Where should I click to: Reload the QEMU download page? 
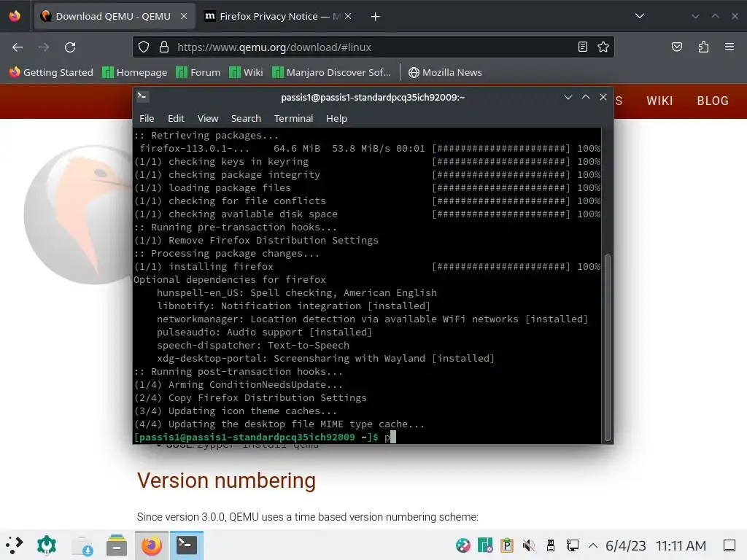(x=70, y=47)
